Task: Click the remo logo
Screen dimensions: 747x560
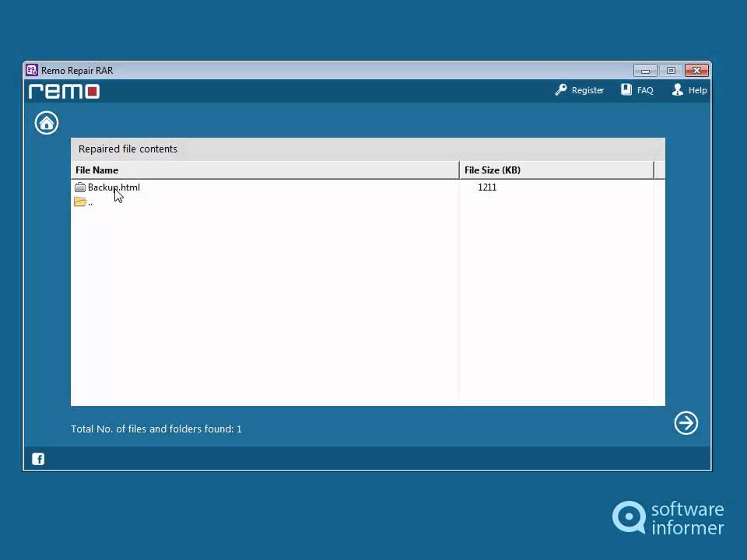Action: 64,91
